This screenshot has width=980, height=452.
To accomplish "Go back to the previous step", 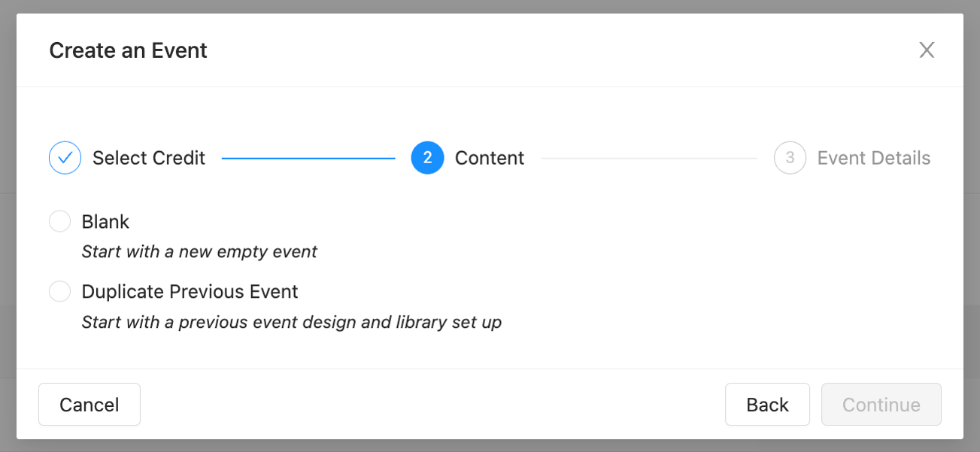I will [767, 404].
